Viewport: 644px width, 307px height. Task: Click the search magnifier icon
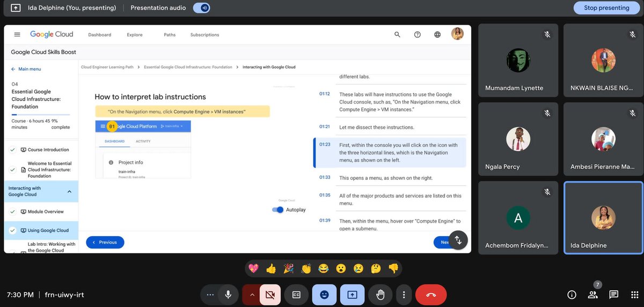(x=397, y=34)
